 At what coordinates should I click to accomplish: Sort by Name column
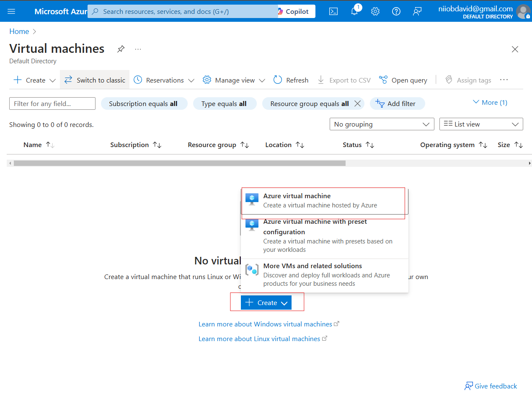(39, 145)
